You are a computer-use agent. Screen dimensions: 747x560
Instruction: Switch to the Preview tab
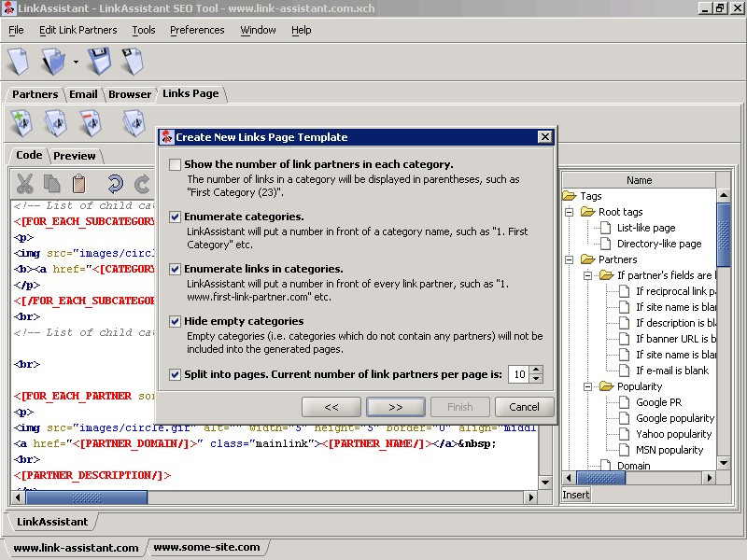(75, 156)
